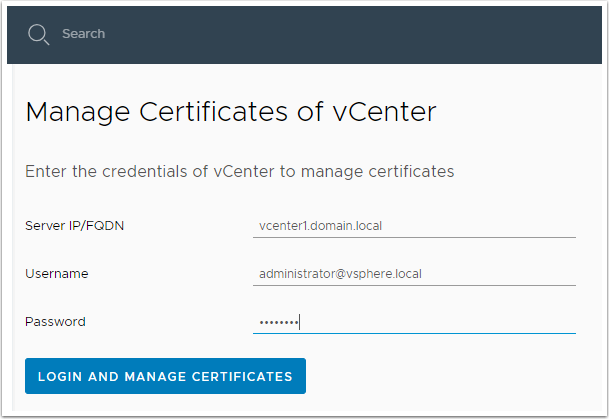Click the 'Server IP/FQDN' label
609x419 pixels.
(x=75, y=226)
